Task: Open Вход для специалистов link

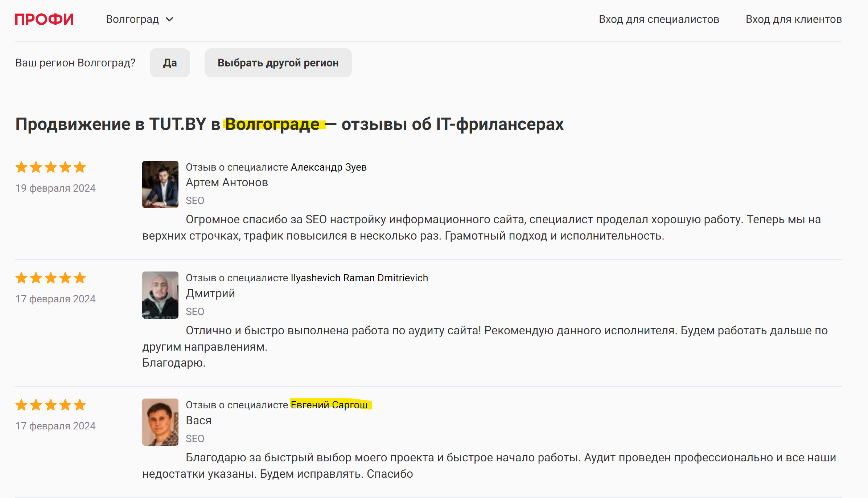Action: coord(659,19)
